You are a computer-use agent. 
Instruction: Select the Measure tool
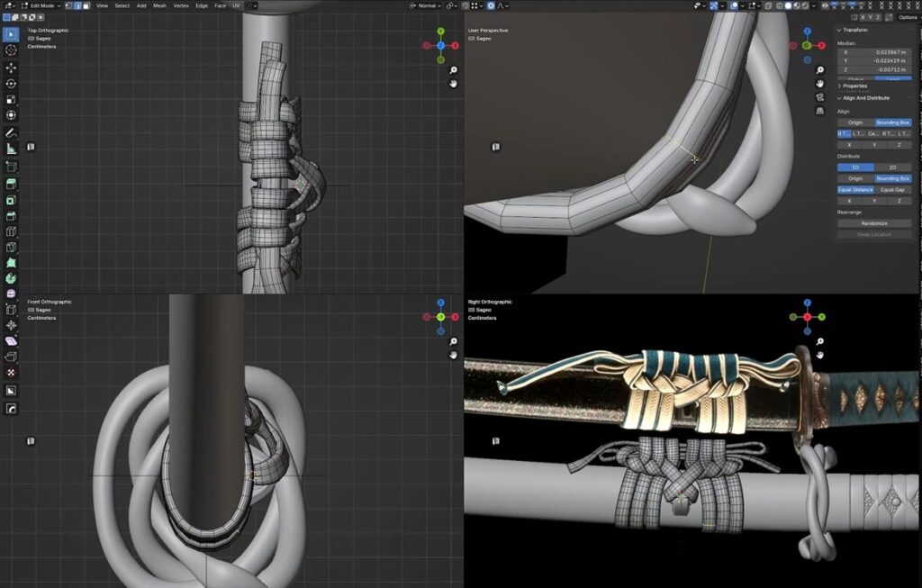11,149
